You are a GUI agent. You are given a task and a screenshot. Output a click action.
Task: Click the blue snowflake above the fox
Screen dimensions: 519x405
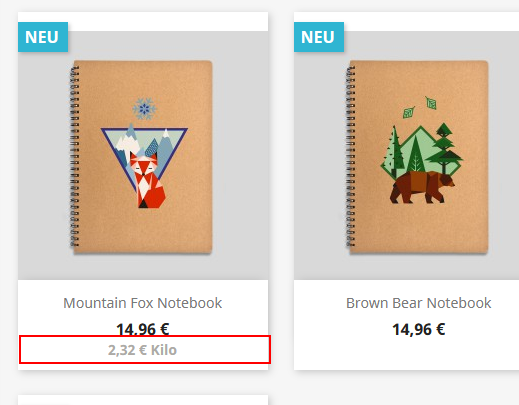pos(144,109)
